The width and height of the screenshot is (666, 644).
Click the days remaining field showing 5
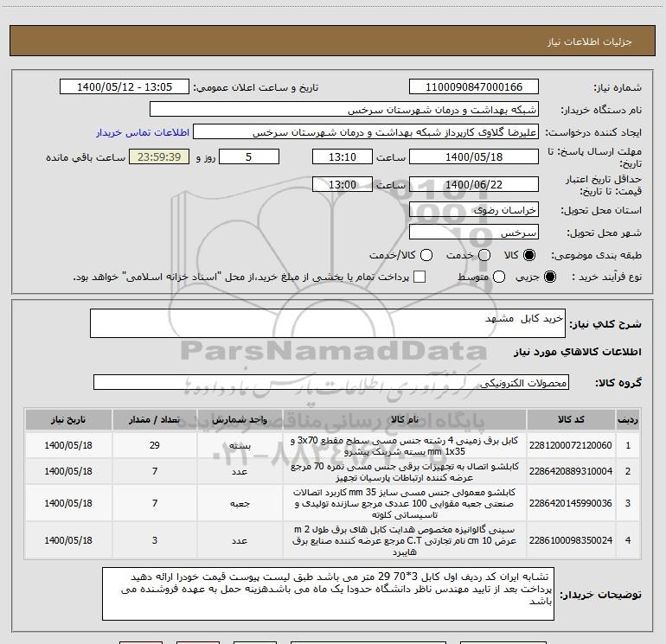pos(249,156)
